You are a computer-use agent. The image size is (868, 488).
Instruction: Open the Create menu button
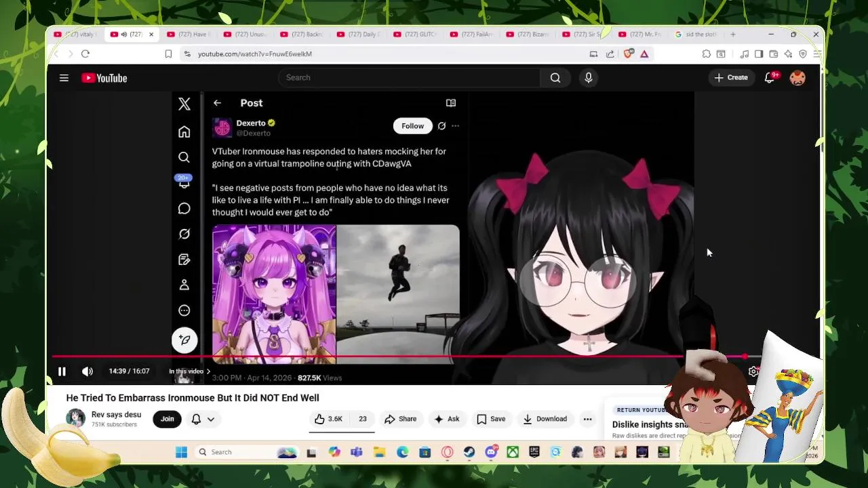731,78
